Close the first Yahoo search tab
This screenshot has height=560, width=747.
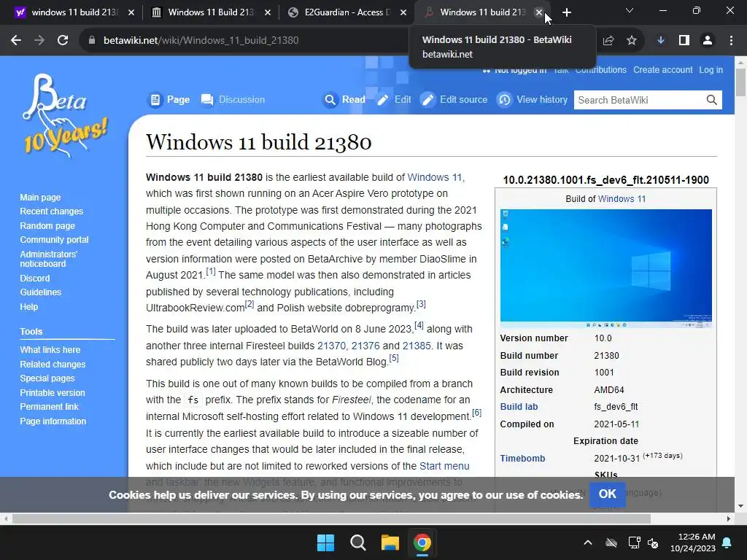(131, 12)
